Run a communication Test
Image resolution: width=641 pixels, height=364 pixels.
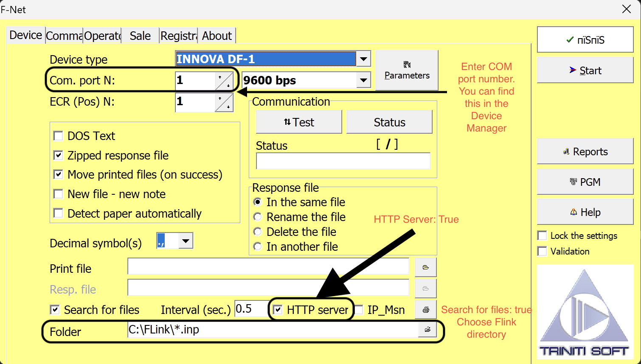(x=298, y=122)
